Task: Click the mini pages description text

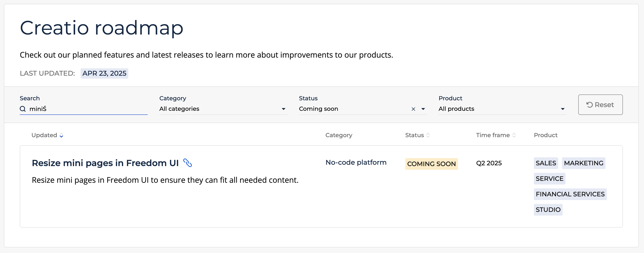Action: coord(165,180)
